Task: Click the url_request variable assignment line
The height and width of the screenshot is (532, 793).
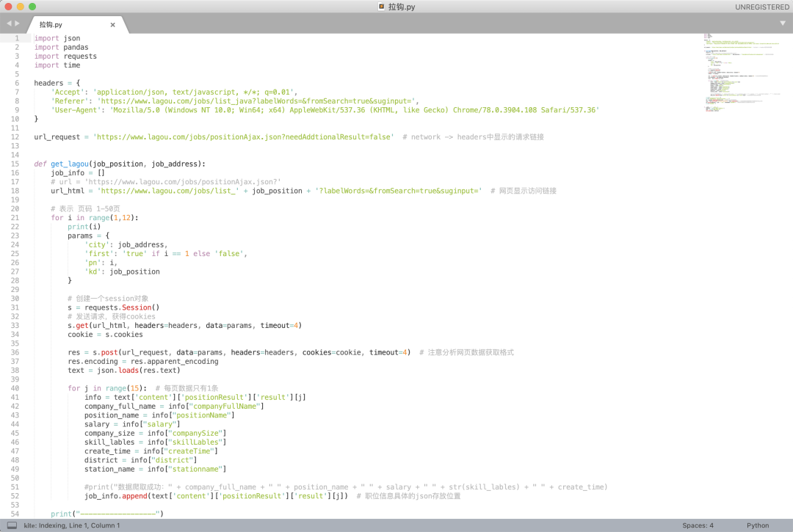Action: pos(213,137)
